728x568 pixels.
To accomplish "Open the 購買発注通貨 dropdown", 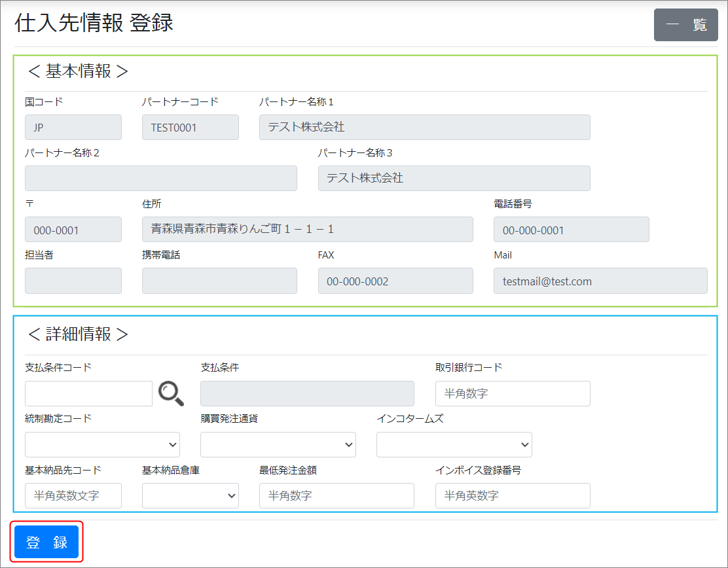I will 278,444.
